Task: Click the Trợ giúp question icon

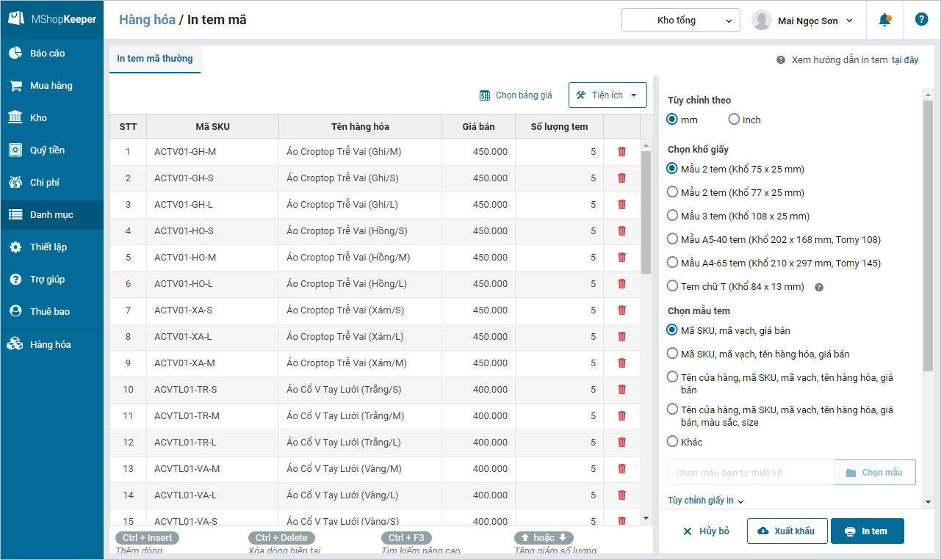Action: (15, 279)
